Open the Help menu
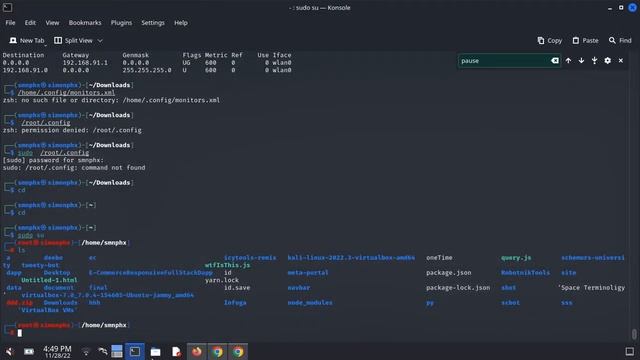The width and height of the screenshot is (640, 360). [181, 23]
